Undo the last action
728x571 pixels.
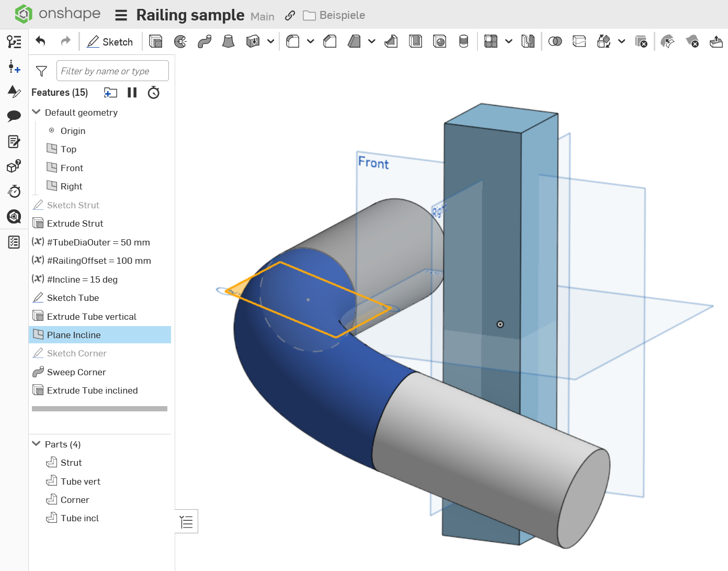[x=41, y=41]
